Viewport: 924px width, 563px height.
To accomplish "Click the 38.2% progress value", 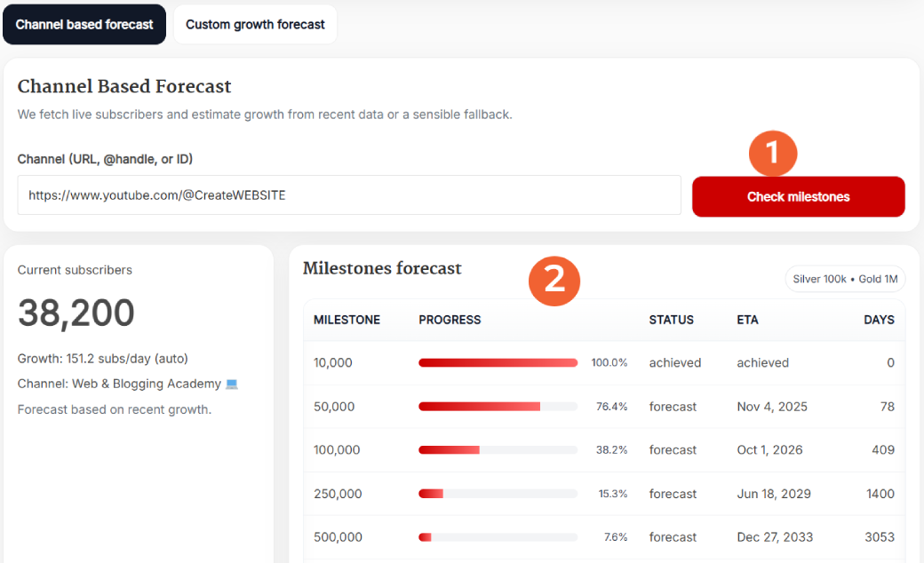I will click(611, 450).
